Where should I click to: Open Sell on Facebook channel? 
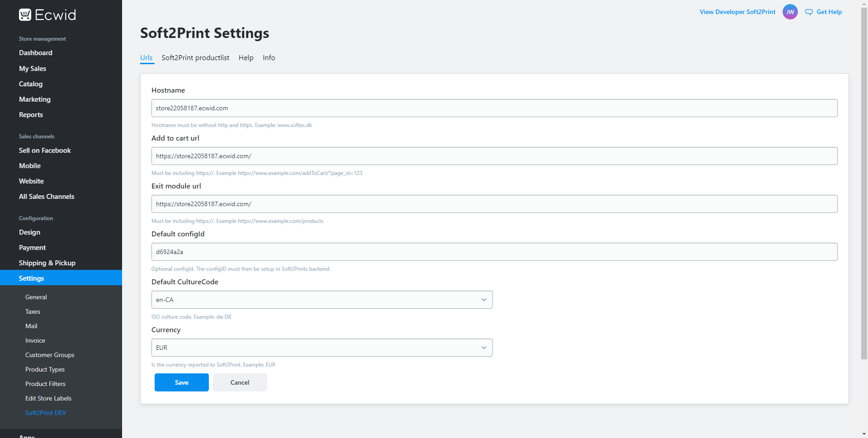45,151
